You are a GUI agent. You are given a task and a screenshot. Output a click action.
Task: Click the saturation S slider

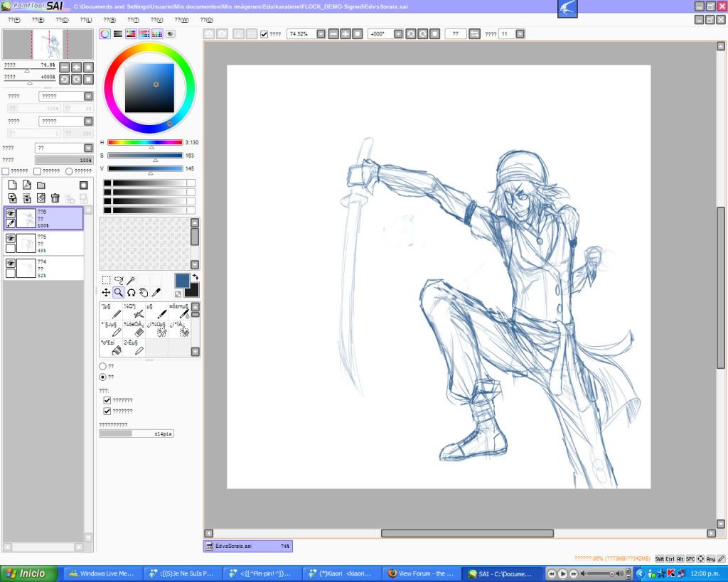tap(145, 156)
